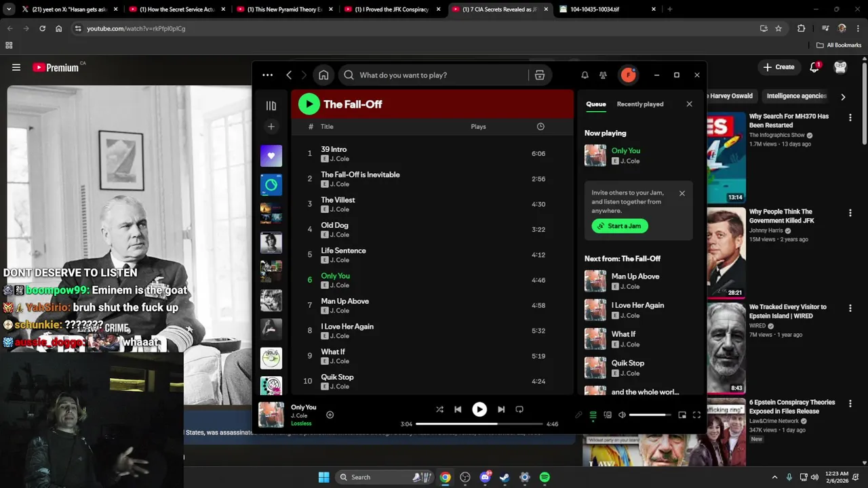
Task: Reload the page in Chrome
Action: tap(42, 28)
